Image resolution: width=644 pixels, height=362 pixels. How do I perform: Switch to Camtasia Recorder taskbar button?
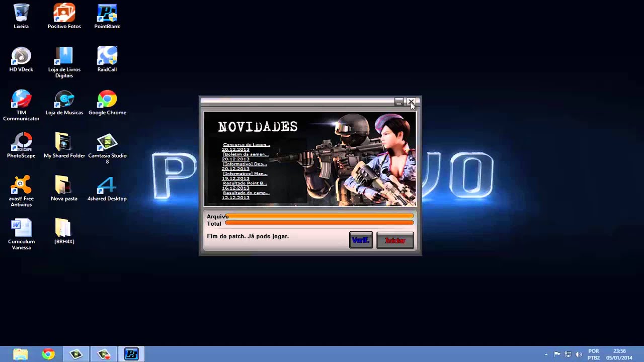104,354
